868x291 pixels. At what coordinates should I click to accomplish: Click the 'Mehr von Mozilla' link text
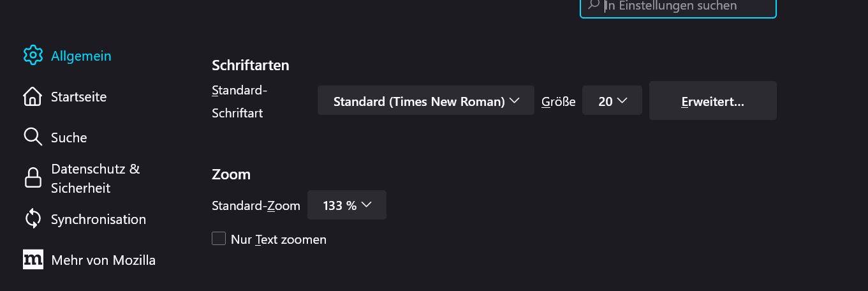click(x=103, y=260)
